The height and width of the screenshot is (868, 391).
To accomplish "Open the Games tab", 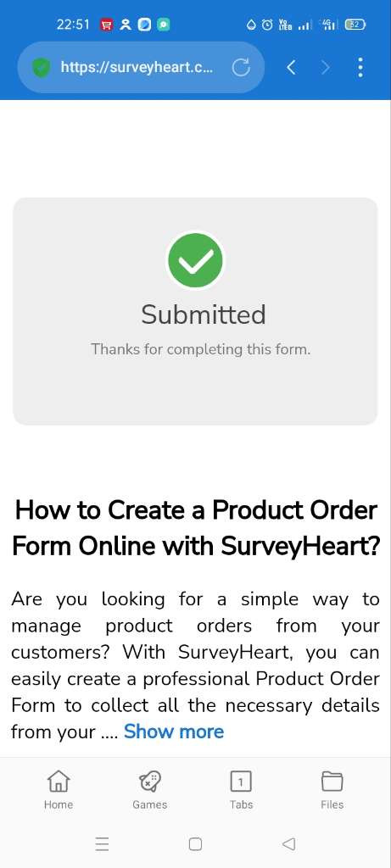I will pyautogui.click(x=149, y=790).
